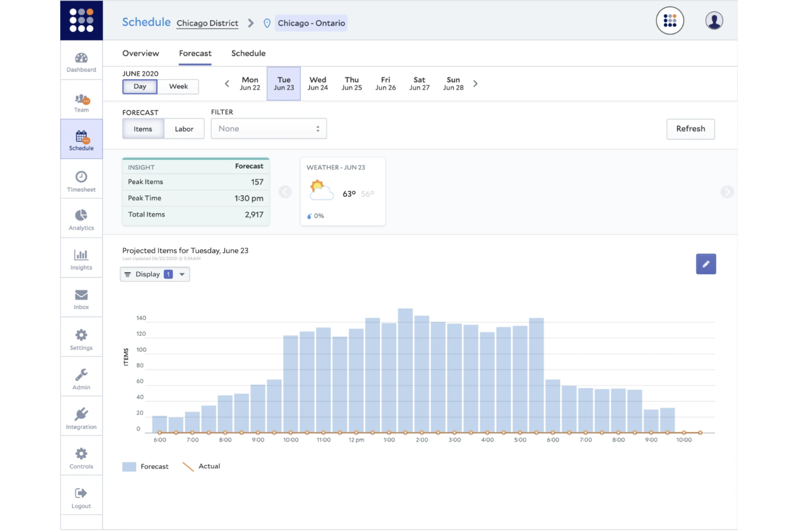
Task: Select Tue Jun 23
Action: pos(284,84)
